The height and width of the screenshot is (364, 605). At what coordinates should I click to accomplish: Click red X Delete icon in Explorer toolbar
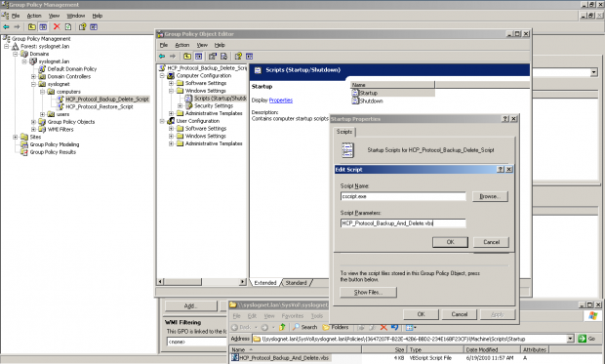tap(383, 327)
